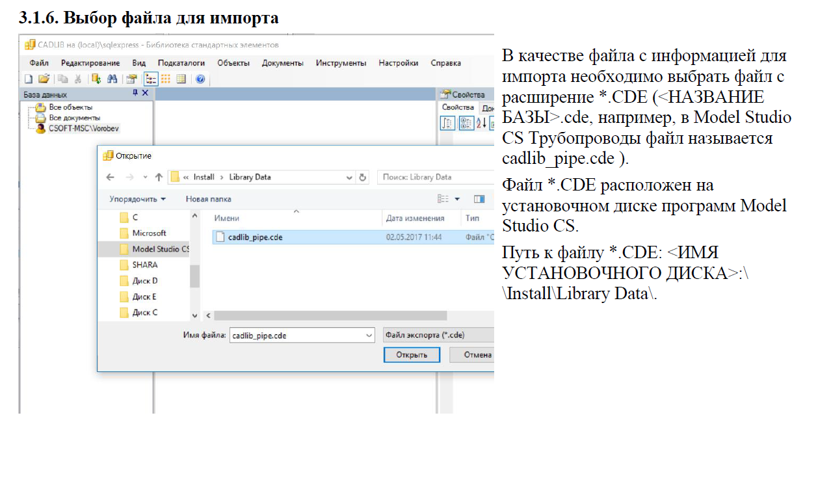This screenshot has width=831, height=504.
Task: Click the alphabetical A-Z sort icon in Свойства
Action: tap(482, 123)
